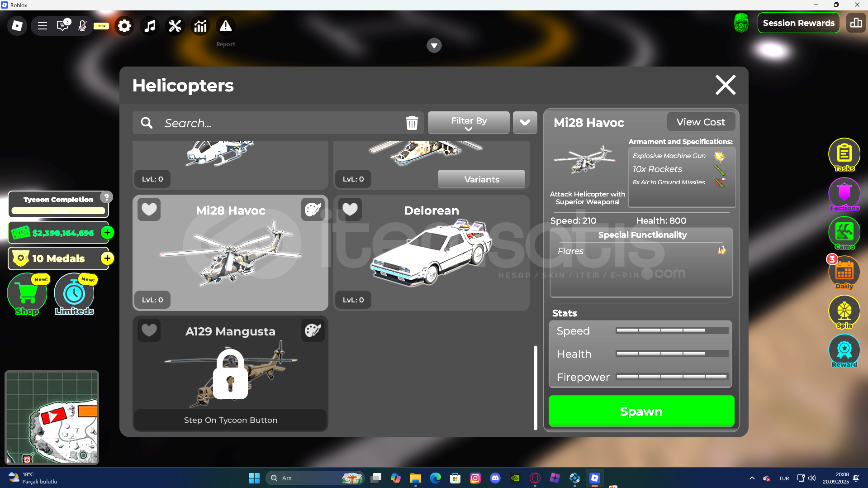
Task: Open the wrench and tools icon
Action: (x=175, y=26)
